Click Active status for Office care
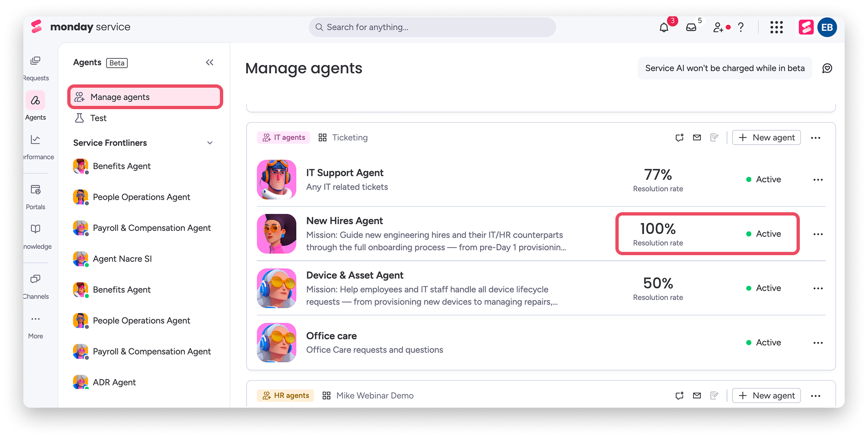Viewport: 868px width, 438px height. pos(763,343)
